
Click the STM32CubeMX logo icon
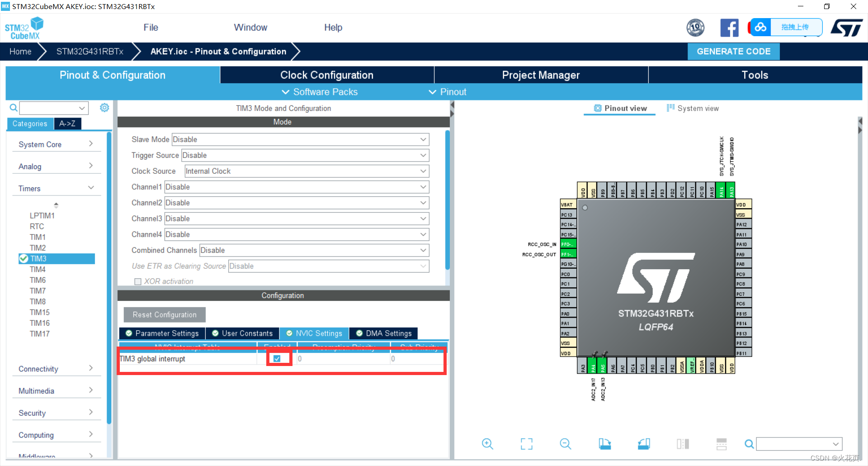click(x=24, y=28)
